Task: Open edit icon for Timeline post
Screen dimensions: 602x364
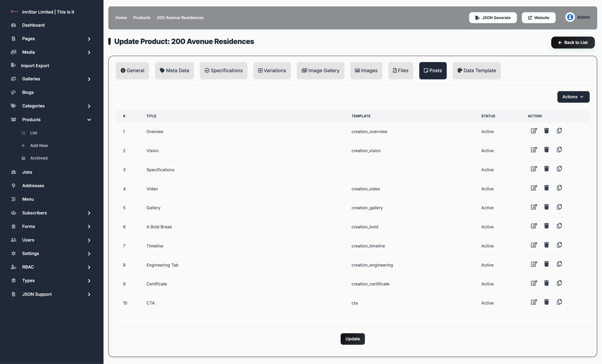Action: pos(534,245)
